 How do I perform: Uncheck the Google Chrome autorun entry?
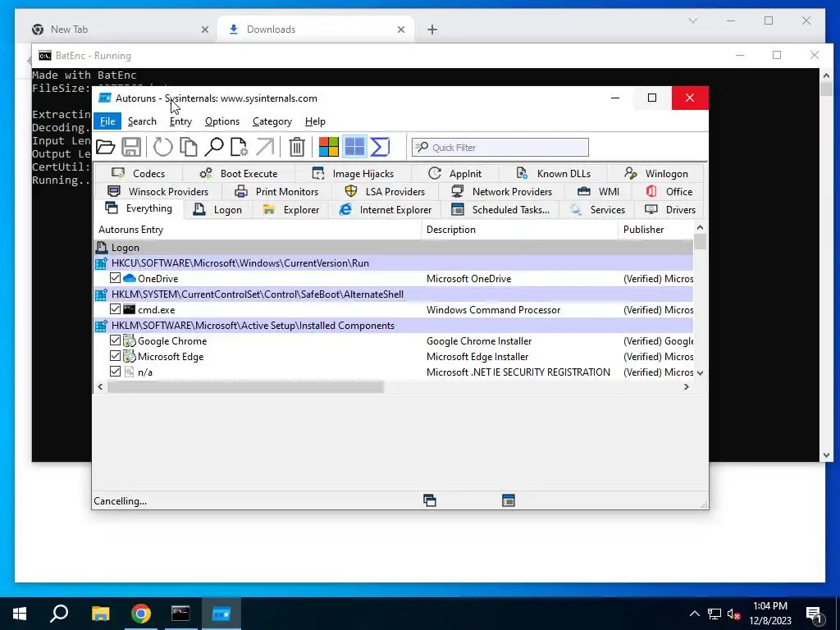[115, 340]
